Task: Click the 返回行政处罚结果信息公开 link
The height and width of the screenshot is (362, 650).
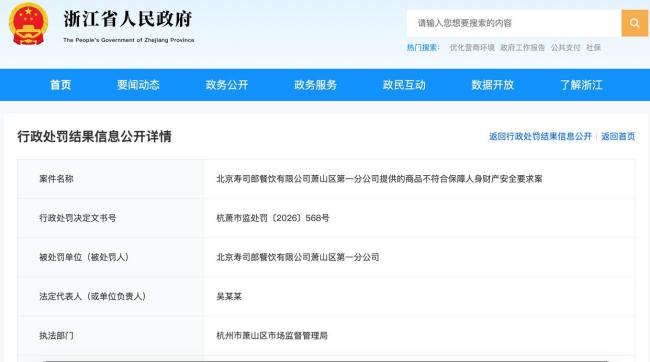Action: tap(540, 136)
